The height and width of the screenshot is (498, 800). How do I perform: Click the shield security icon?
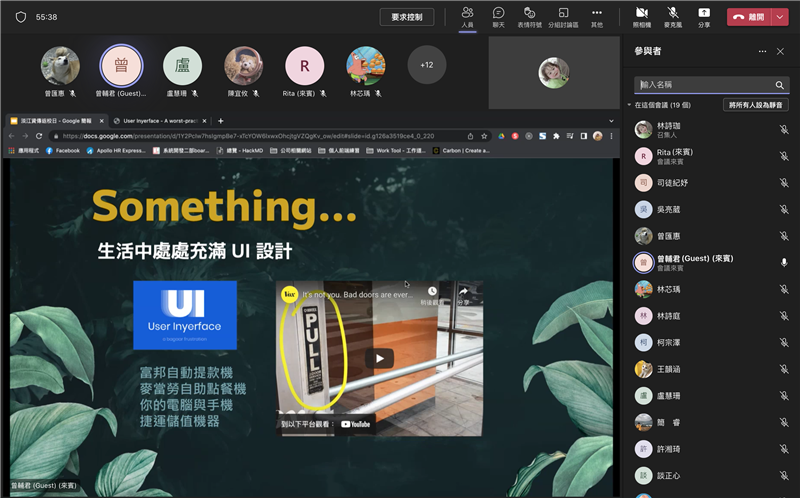pyautogui.click(x=20, y=17)
